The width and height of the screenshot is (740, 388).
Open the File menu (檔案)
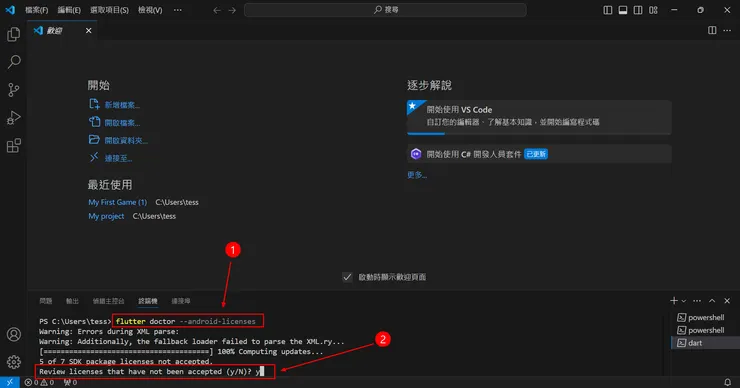tap(36, 10)
